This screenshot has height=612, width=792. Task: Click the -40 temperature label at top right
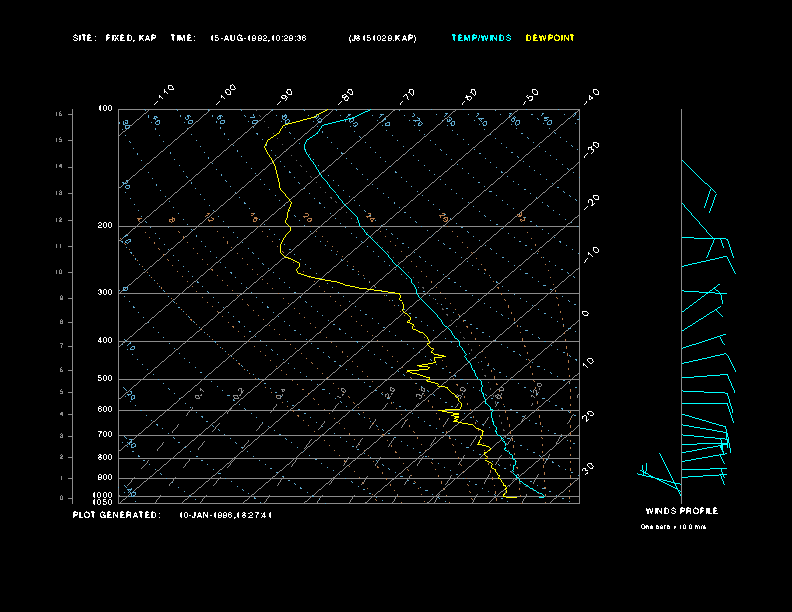tap(591, 95)
